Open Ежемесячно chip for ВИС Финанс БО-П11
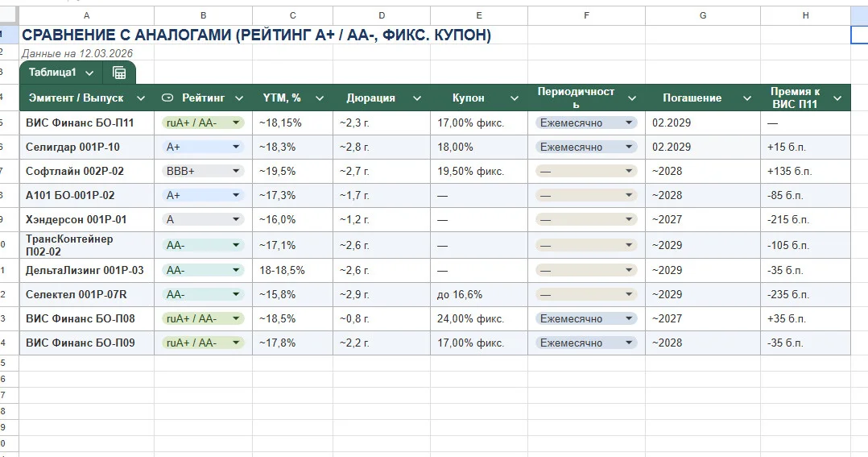The height and width of the screenshot is (457, 868). (586, 123)
